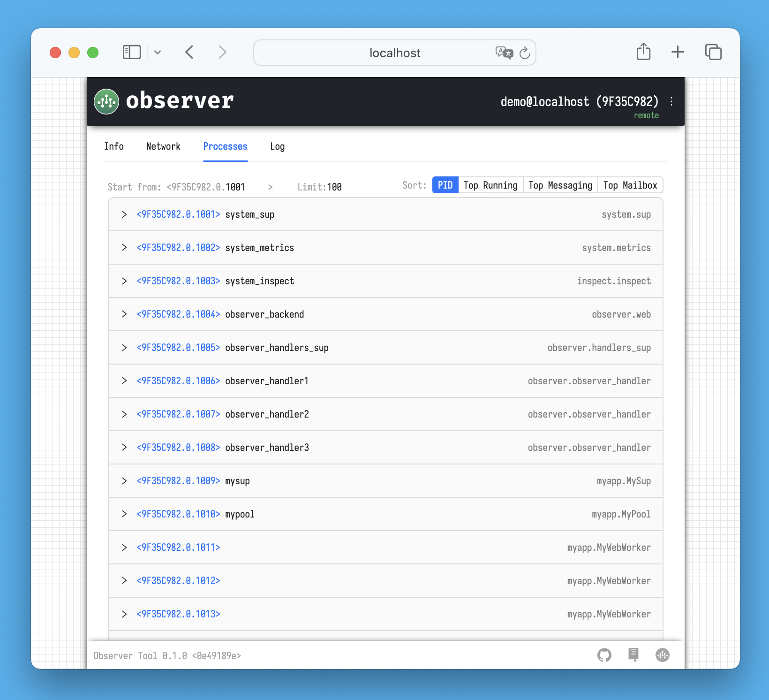Open the documentation book icon in footer
The image size is (769, 700).
click(633, 655)
